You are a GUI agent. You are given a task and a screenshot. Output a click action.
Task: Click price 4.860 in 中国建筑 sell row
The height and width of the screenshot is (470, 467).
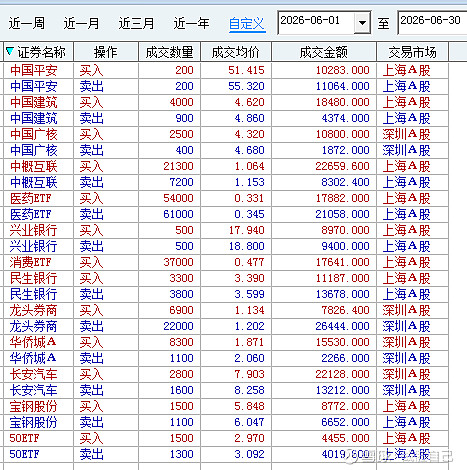tap(249, 118)
